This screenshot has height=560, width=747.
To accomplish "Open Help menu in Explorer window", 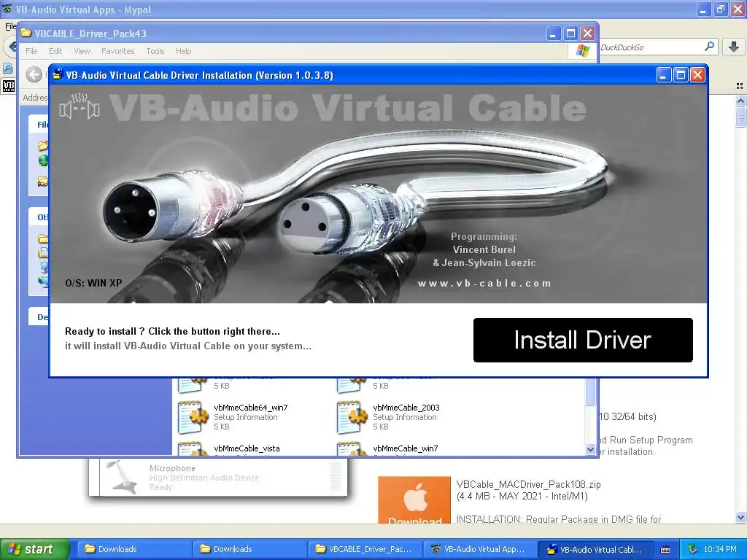I will 183,51.
